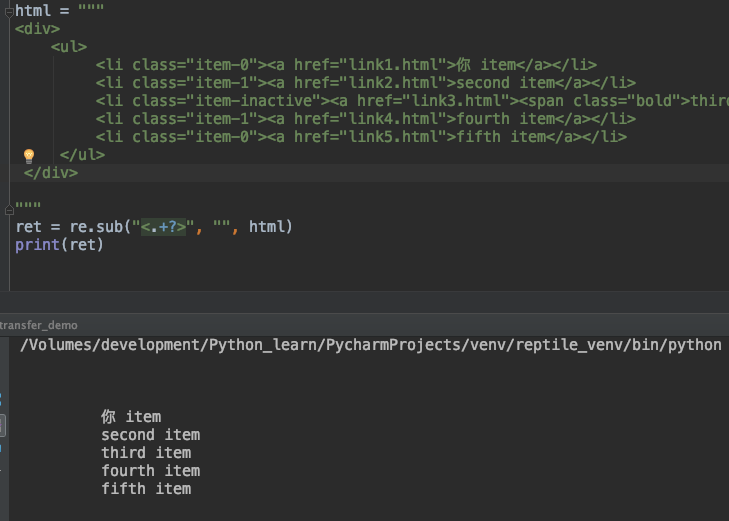Click the regex pattern <.+?>
The height and width of the screenshot is (521, 729).
click(163, 227)
